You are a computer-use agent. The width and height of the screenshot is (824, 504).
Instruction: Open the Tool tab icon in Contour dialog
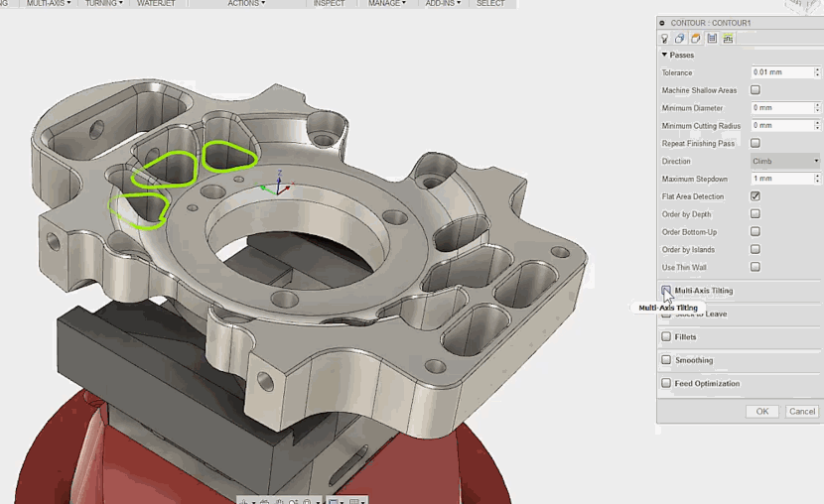click(665, 39)
